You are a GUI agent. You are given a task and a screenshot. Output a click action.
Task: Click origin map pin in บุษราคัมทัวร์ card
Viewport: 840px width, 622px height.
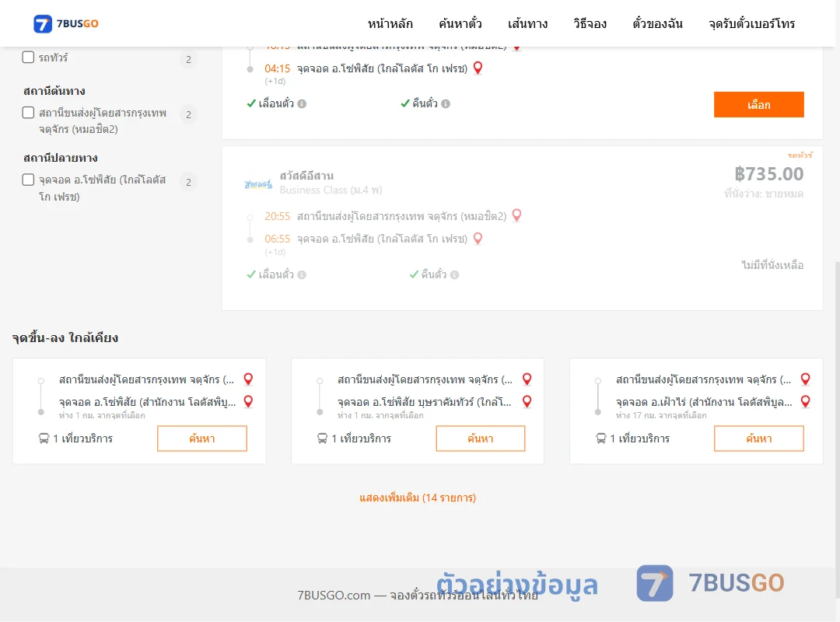click(x=527, y=379)
